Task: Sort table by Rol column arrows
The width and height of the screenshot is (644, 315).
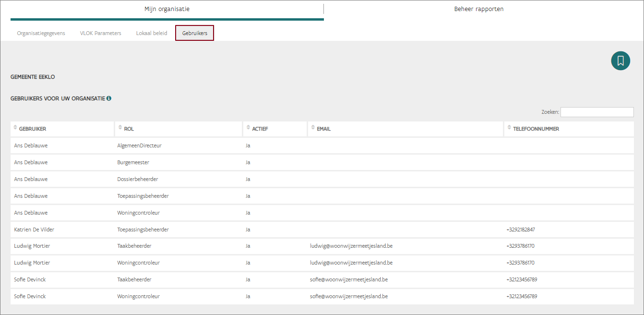Action: [120, 128]
